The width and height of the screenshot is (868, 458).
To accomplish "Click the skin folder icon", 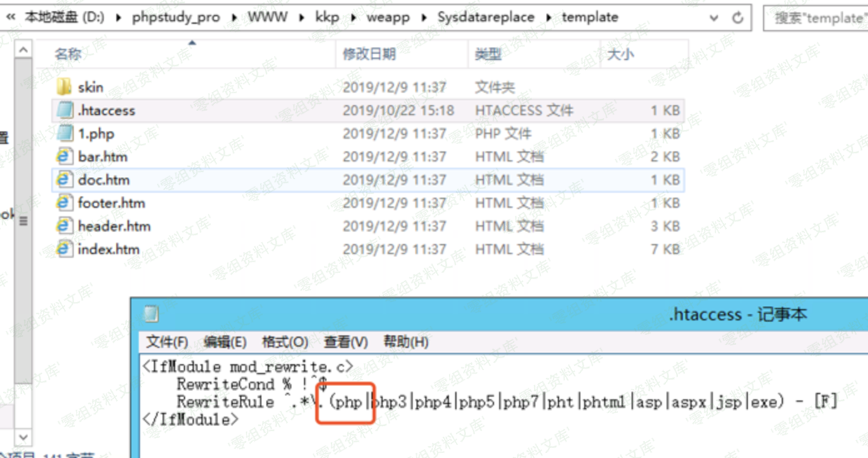I will click(64, 87).
